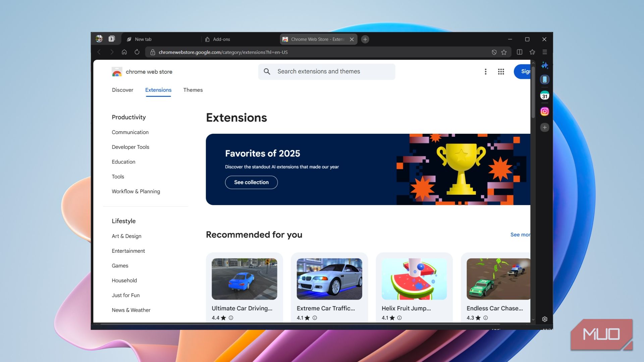This screenshot has width=644, height=362.
Task: Open Tools category
Action: tap(118, 177)
